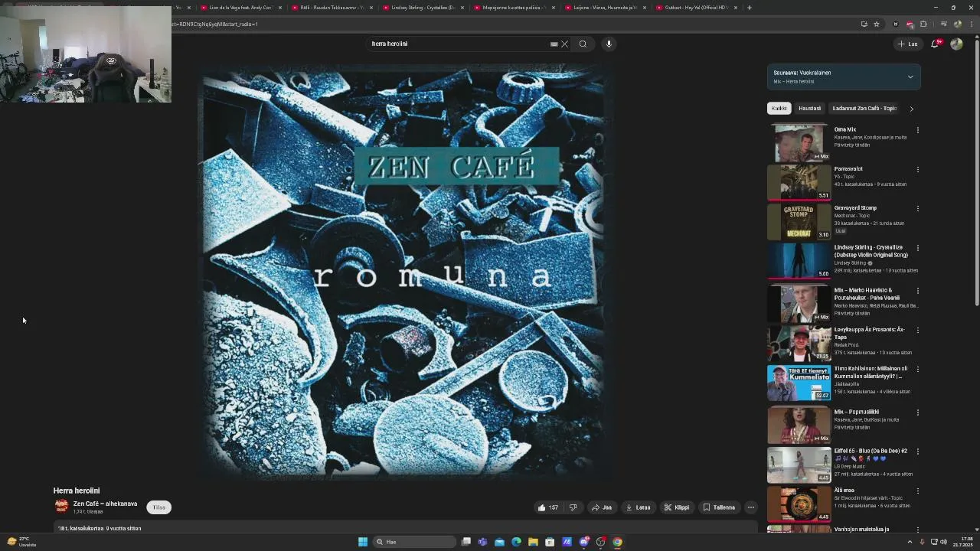
Task: Open Timo Kahilainen Kummeli video thumbnail
Action: click(799, 382)
